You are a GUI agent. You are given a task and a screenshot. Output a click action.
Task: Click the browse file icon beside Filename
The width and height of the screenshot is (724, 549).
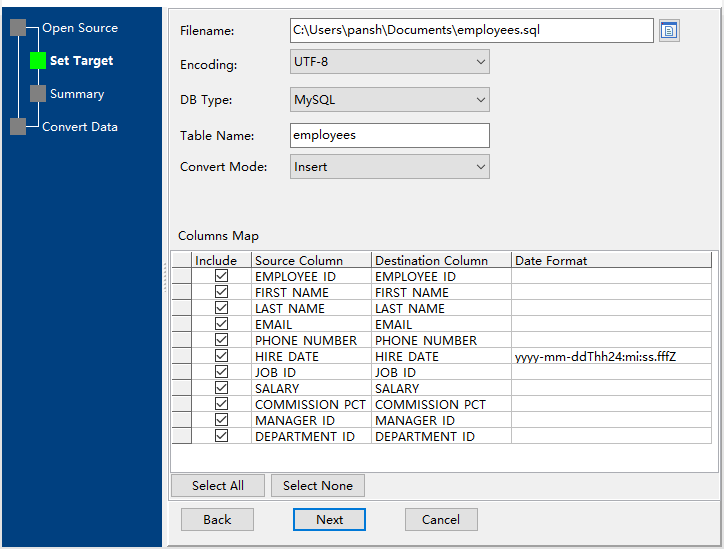pos(669,30)
